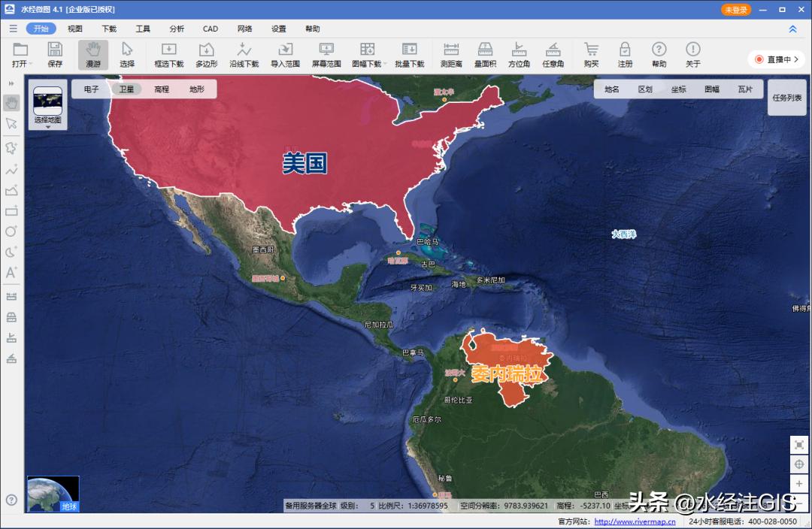Open 批量下载 batch download
This screenshot has width=812, height=529.
tap(409, 55)
